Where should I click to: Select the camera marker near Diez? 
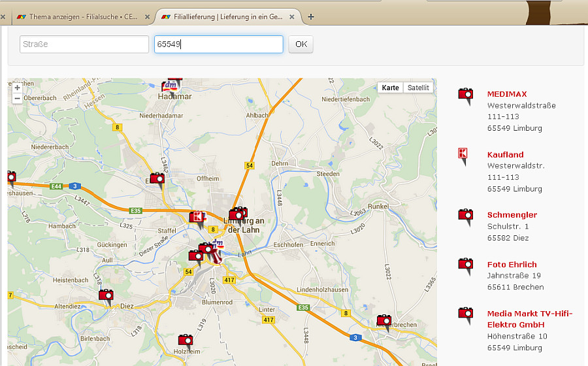tap(106, 296)
